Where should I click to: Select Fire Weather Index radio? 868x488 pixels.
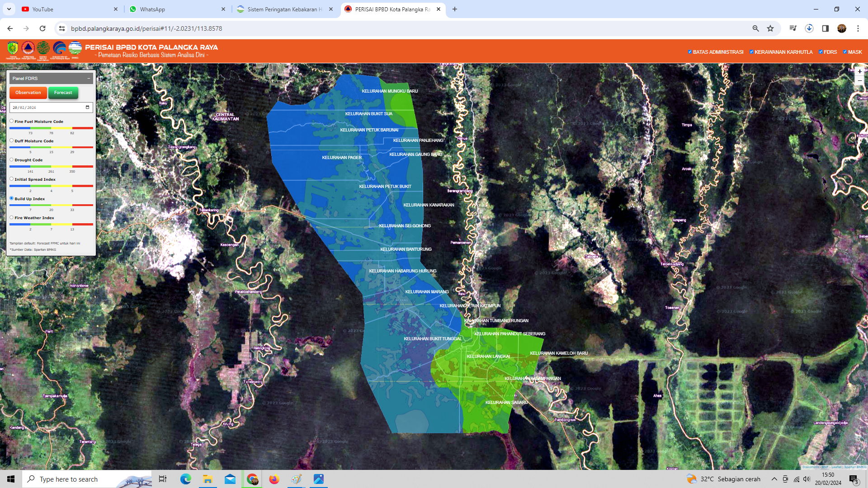[12, 217]
